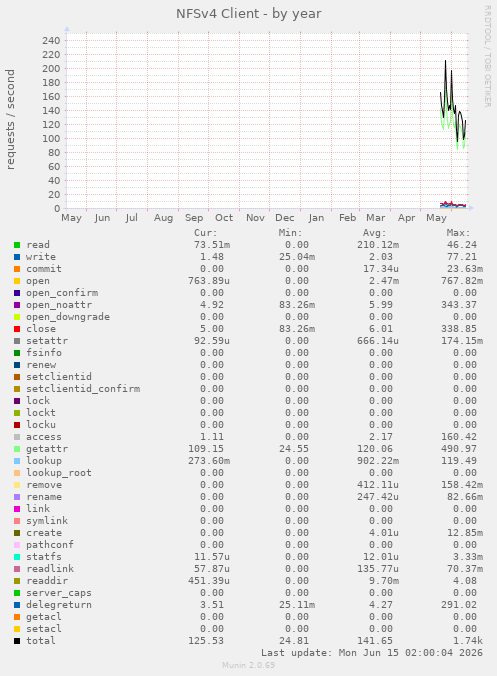This screenshot has width=497, height=676.
Task: Select the blue delegreturn swatch
Action: [x=17, y=605]
